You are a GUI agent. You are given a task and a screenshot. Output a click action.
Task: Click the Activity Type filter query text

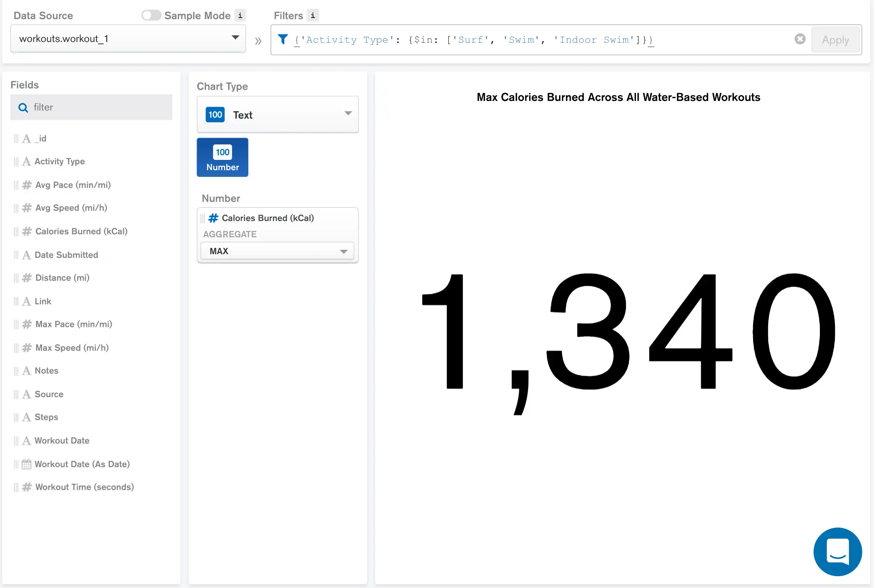coord(474,40)
